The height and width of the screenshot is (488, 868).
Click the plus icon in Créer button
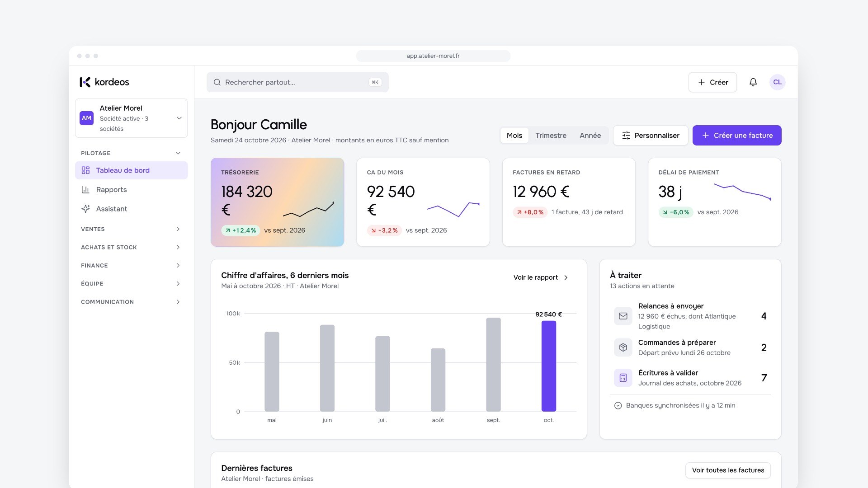(x=701, y=82)
